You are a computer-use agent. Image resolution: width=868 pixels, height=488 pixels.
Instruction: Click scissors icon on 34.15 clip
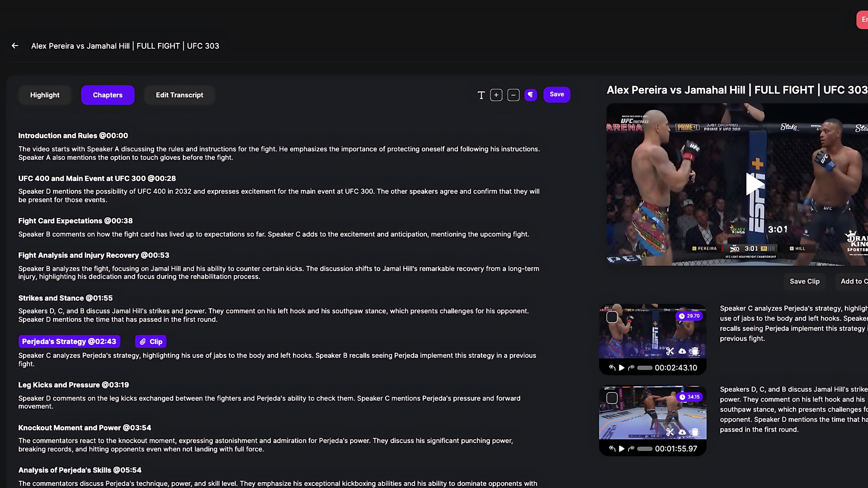coord(670,432)
